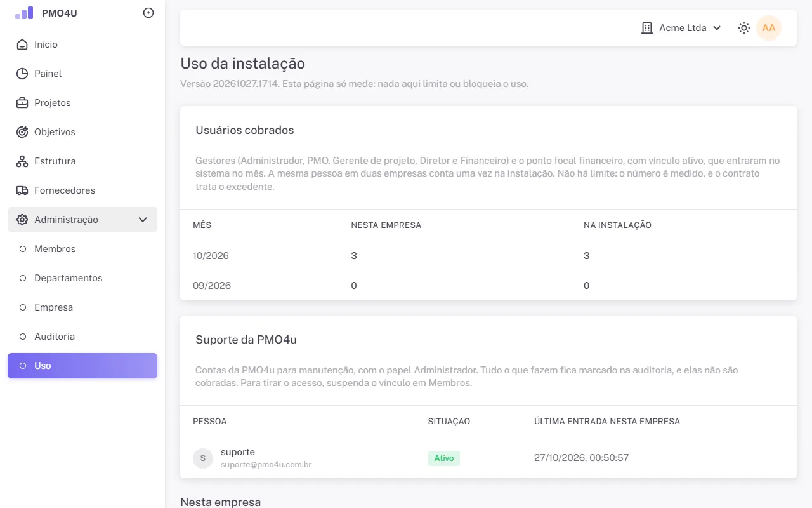Click the building icon beside Acme Ltda
This screenshot has height=508, width=812.
click(647, 28)
